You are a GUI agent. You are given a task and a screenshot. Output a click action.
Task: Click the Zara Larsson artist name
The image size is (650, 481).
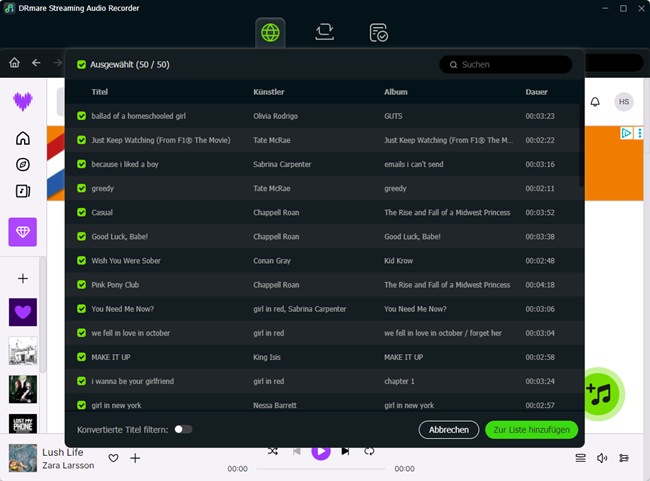pos(68,465)
